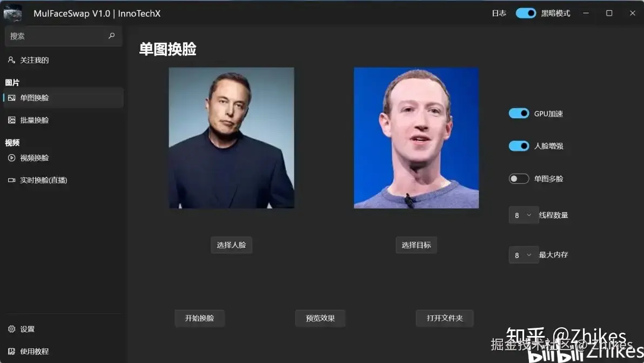Click the 选择人脸 button
Image resolution: width=644 pixels, height=363 pixels.
tap(231, 245)
